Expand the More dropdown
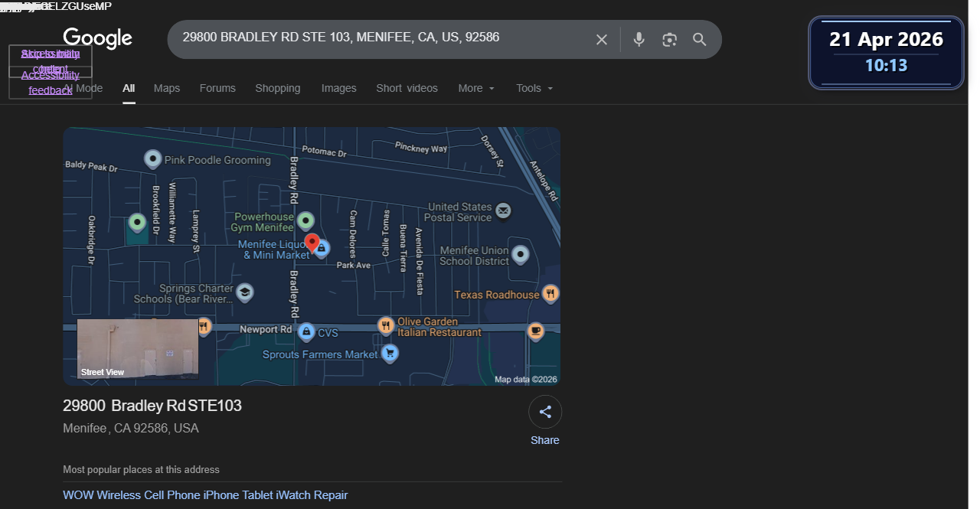This screenshot has height=509, width=980. [x=476, y=88]
